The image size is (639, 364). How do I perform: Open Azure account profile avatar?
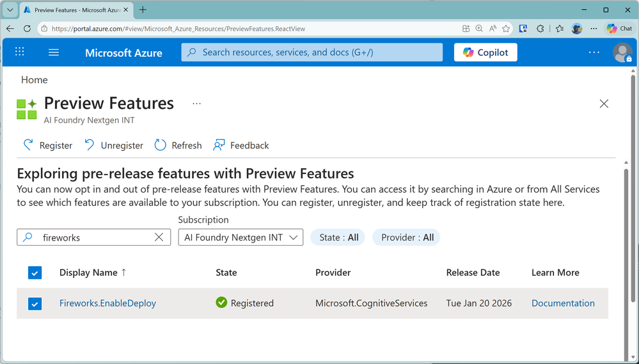[622, 52]
